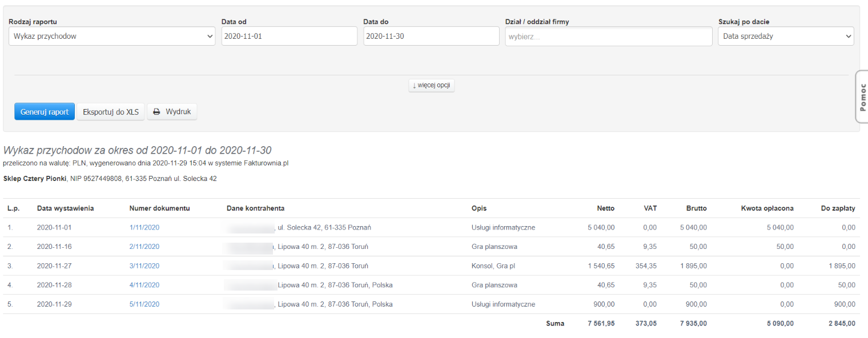This screenshot has width=868, height=338.
Task: Click the Do zapłaty column header
Action: coord(838,208)
